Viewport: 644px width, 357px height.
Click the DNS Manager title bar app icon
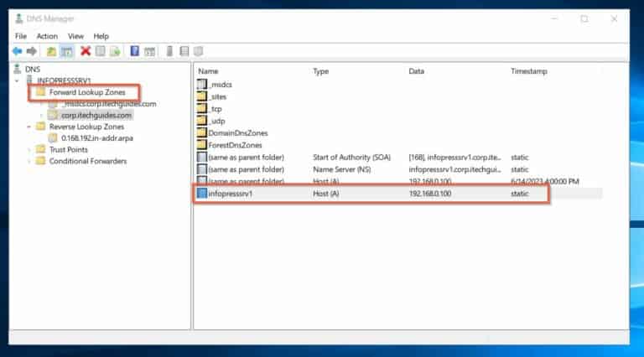pos(19,18)
